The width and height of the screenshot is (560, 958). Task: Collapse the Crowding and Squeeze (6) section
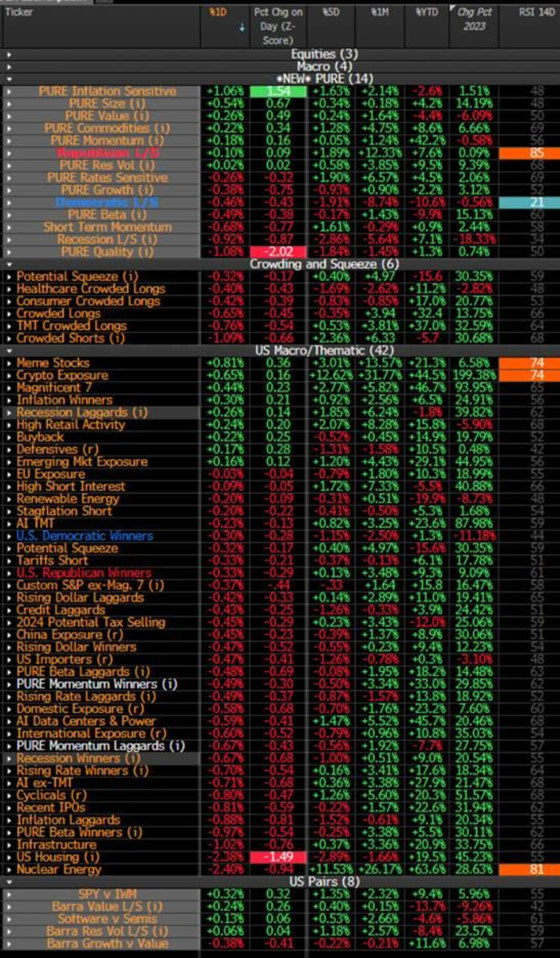pos(9,264)
